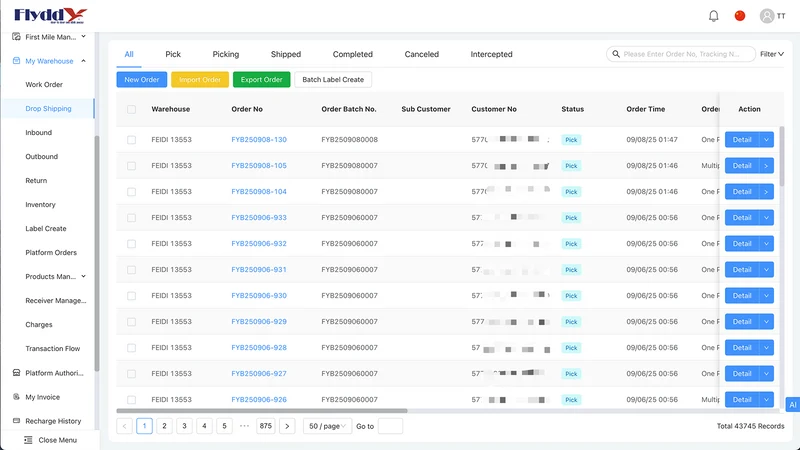Open Transaction Flow in sidebar
Image resolution: width=800 pixels, height=450 pixels.
(x=53, y=348)
